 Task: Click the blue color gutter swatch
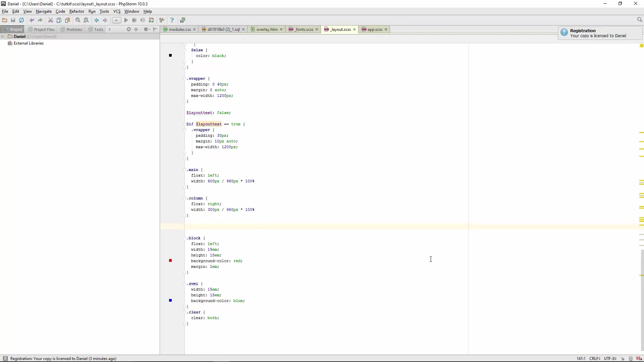coord(170,301)
